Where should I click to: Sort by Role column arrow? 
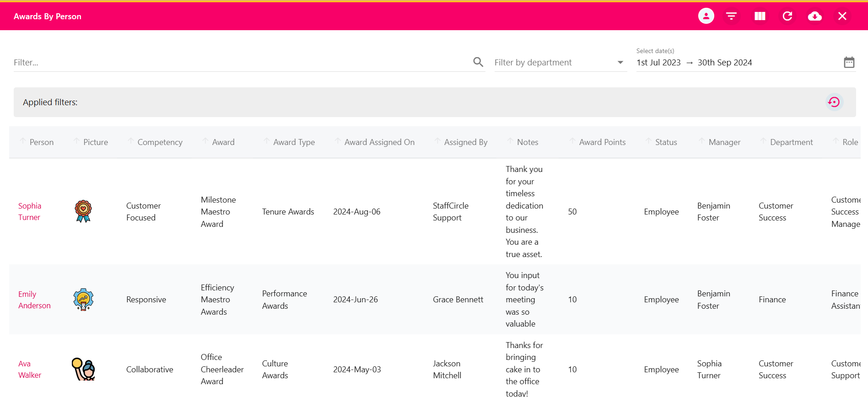(x=836, y=141)
